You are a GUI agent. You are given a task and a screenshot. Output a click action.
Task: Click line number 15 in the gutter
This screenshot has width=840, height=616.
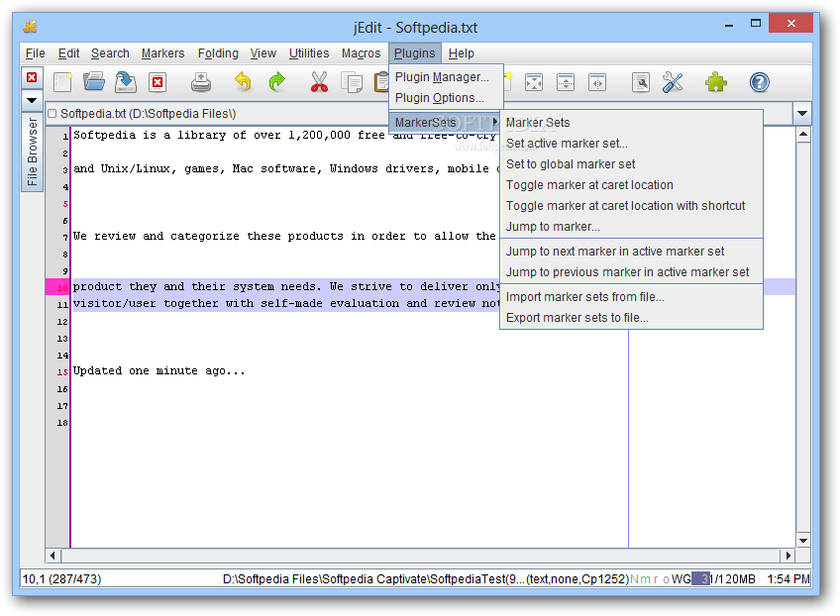click(x=62, y=371)
